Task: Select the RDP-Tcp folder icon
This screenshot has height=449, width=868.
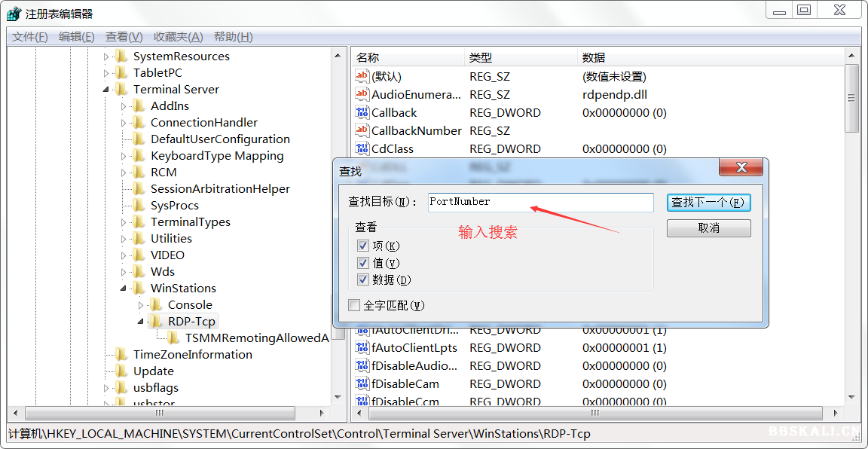Action: 157,322
